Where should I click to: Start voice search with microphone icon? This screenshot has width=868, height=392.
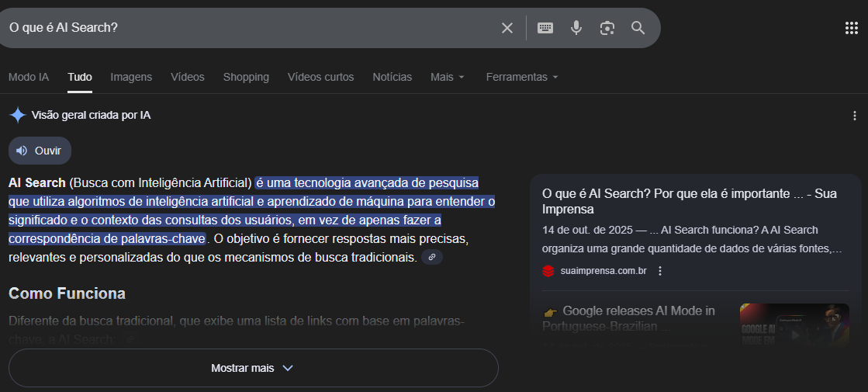coord(576,28)
